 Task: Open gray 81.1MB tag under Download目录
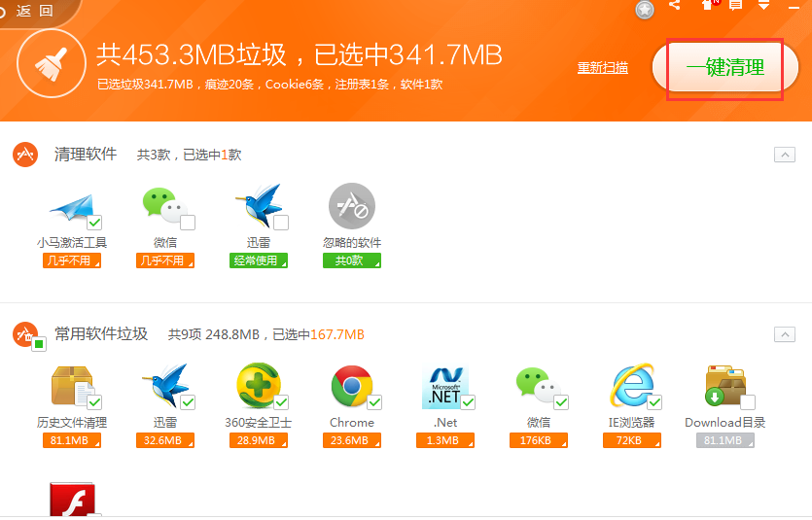click(x=725, y=440)
